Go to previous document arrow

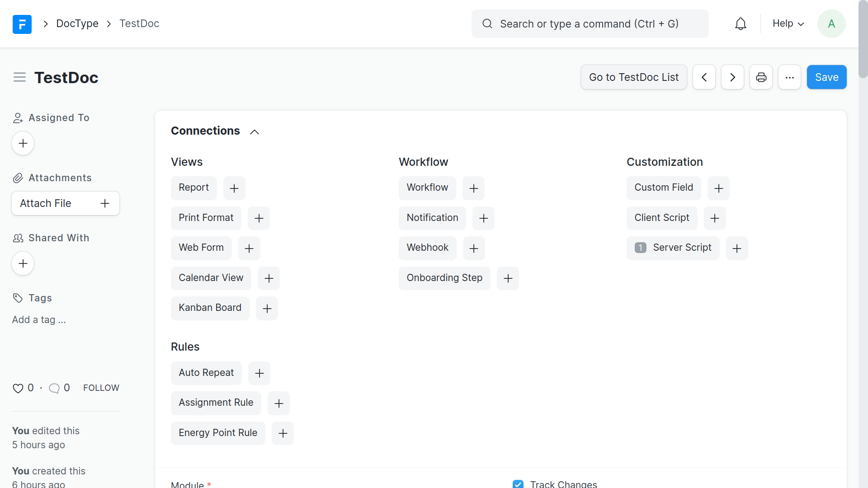(x=704, y=77)
